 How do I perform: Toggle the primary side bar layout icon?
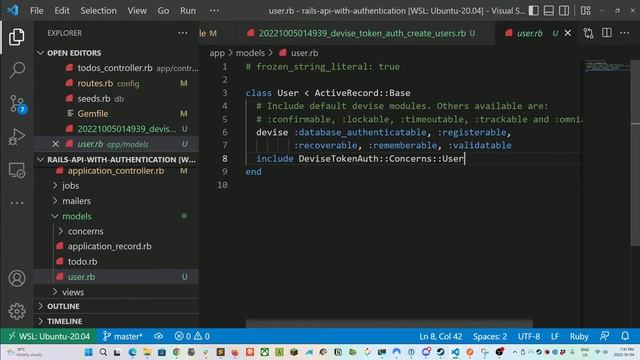[533, 11]
